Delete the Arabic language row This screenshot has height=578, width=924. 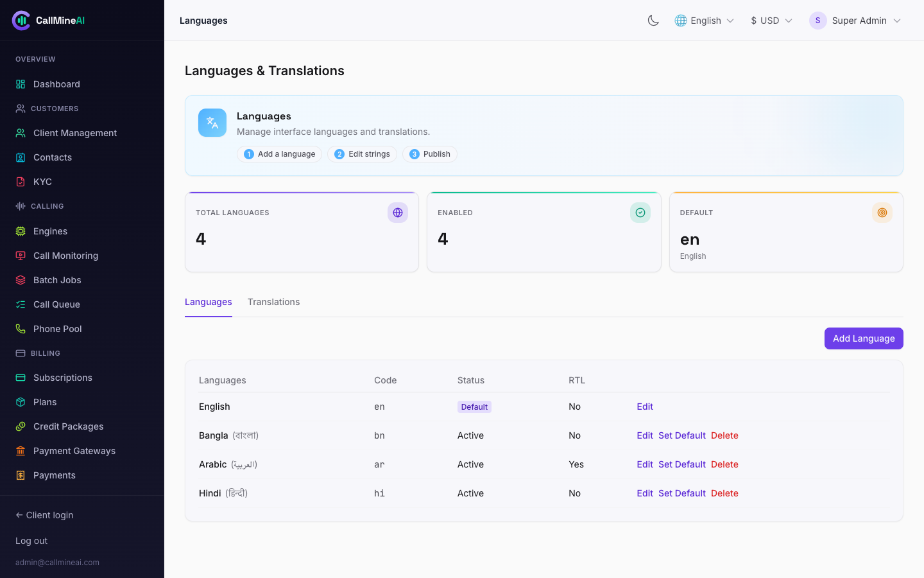coord(724,464)
